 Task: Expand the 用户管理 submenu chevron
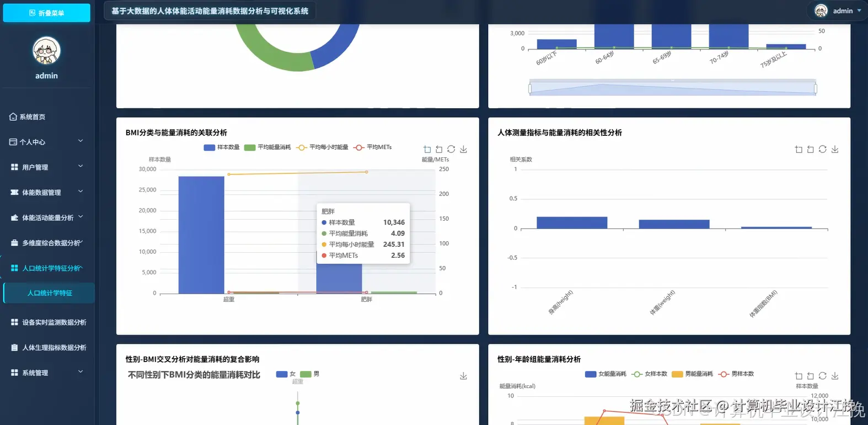tap(81, 166)
